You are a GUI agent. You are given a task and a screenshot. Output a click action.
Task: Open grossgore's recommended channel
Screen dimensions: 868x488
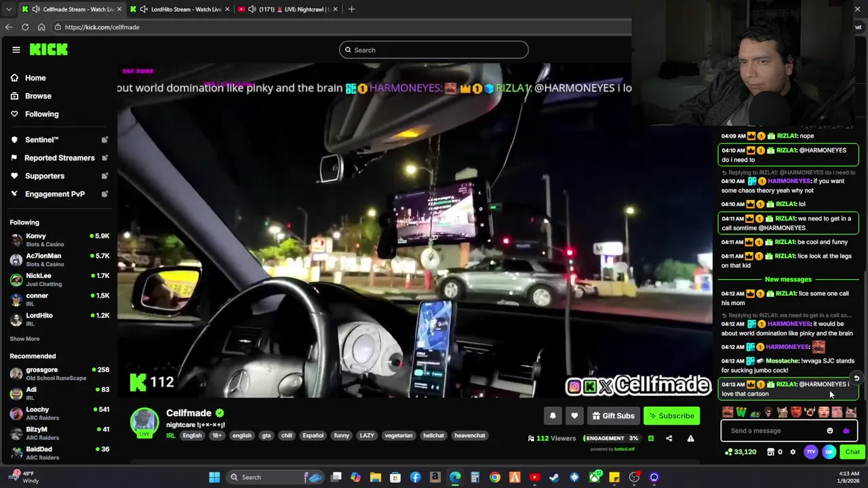(60, 373)
